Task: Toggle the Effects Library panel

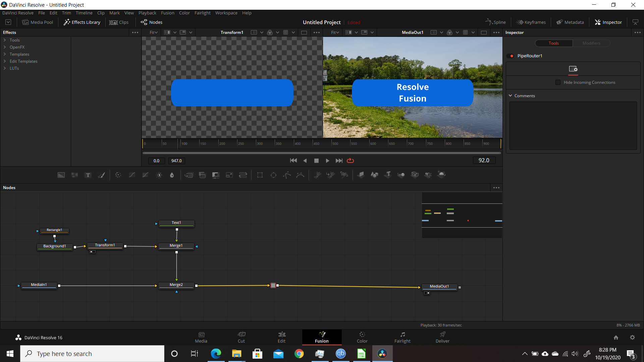Action: (x=82, y=22)
